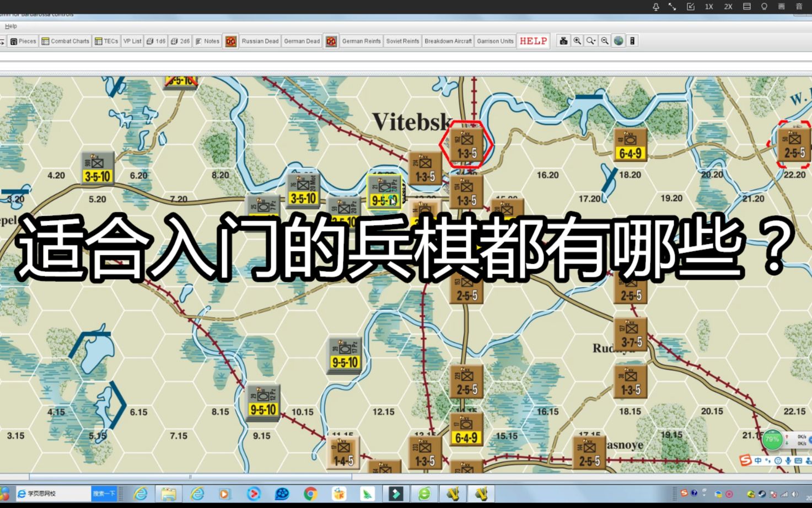Open Soviet Reinfs window
Screen dimensions: 812x508
tap(402, 41)
